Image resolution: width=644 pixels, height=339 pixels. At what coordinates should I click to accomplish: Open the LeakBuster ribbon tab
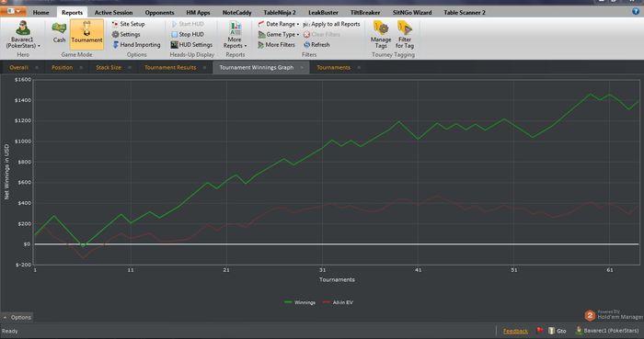[x=323, y=13]
